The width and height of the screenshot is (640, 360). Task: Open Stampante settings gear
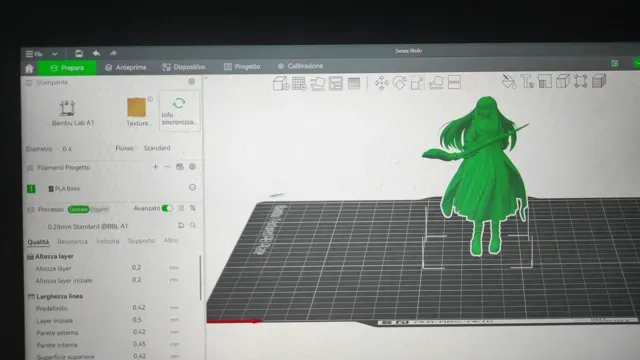[x=191, y=81]
